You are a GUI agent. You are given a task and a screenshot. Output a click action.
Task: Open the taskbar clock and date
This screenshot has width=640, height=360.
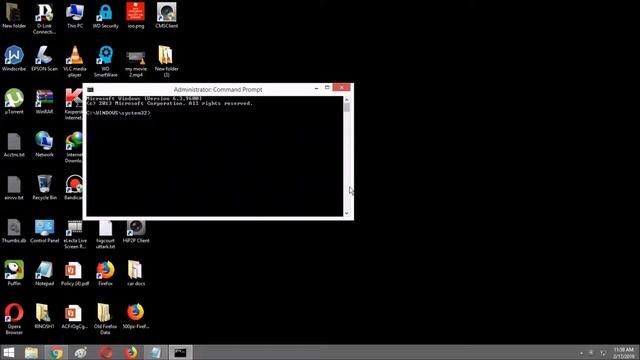click(624, 353)
